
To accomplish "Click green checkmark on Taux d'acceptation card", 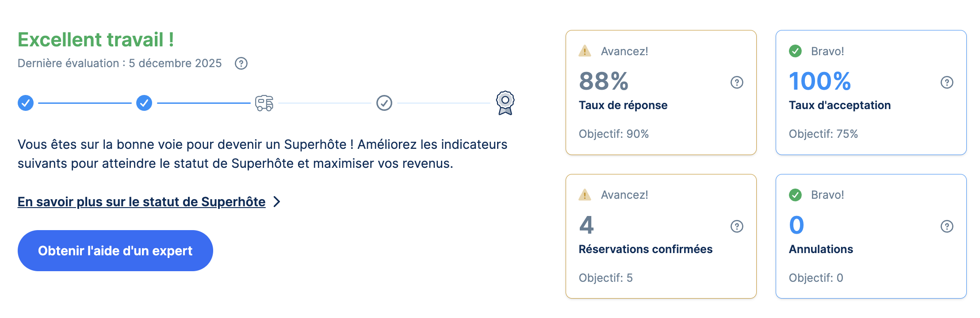I will [795, 51].
